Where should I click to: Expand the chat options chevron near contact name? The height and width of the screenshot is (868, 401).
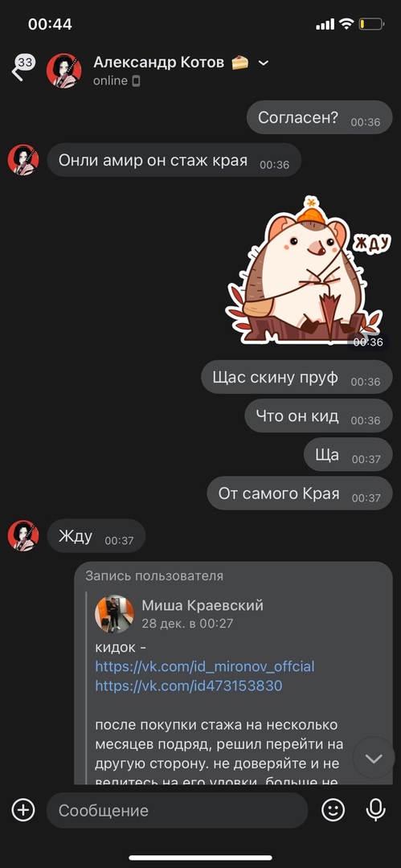[264, 63]
